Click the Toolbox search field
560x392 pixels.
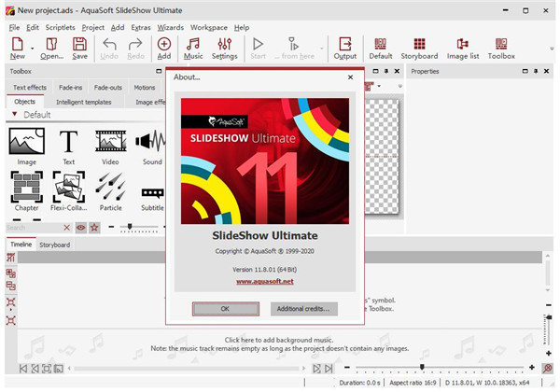pyautogui.click(x=34, y=228)
